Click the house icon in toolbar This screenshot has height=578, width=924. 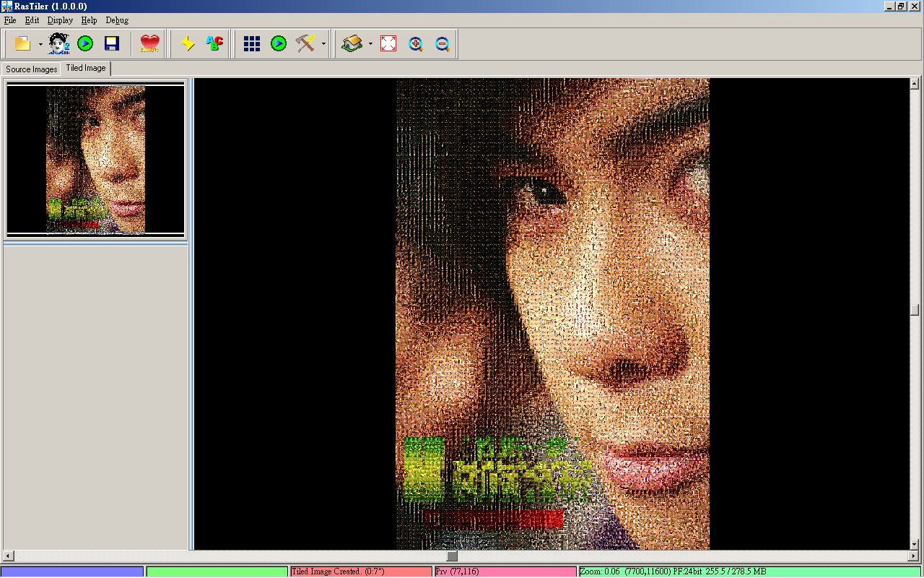tap(352, 43)
